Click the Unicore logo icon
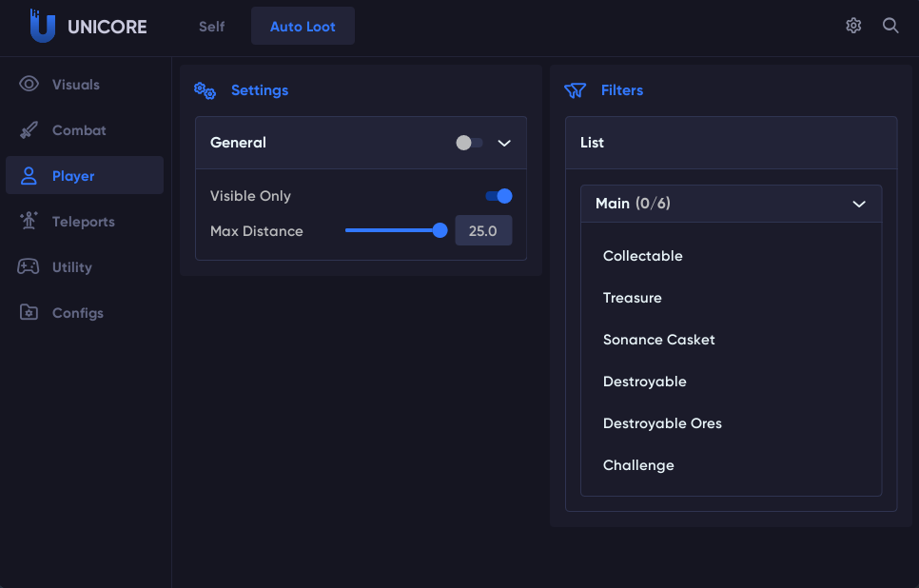The height and width of the screenshot is (588, 919). [x=42, y=26]
